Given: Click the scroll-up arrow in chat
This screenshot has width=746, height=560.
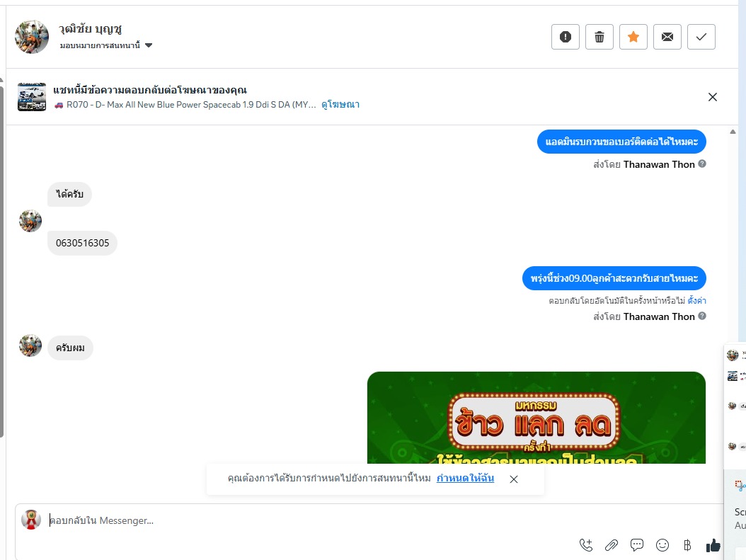Looking at the screenshot, I should [733, 132].
